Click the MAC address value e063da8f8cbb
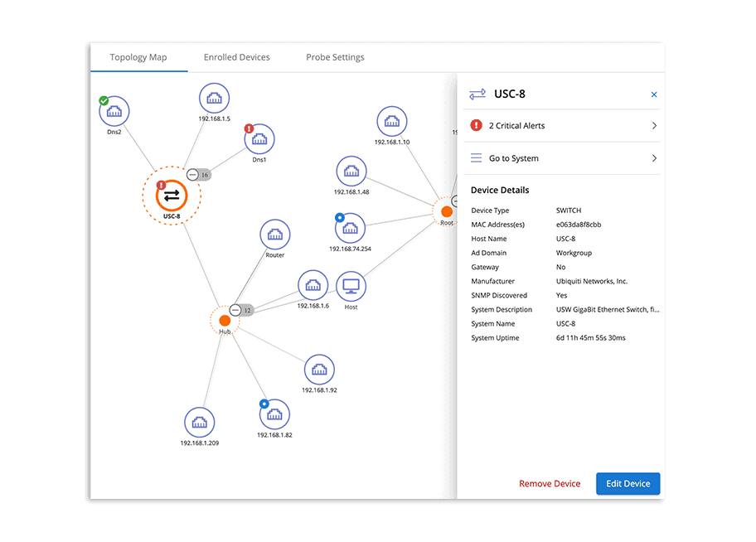The width and height of the screenshot is (756, 542). [579, 225]
